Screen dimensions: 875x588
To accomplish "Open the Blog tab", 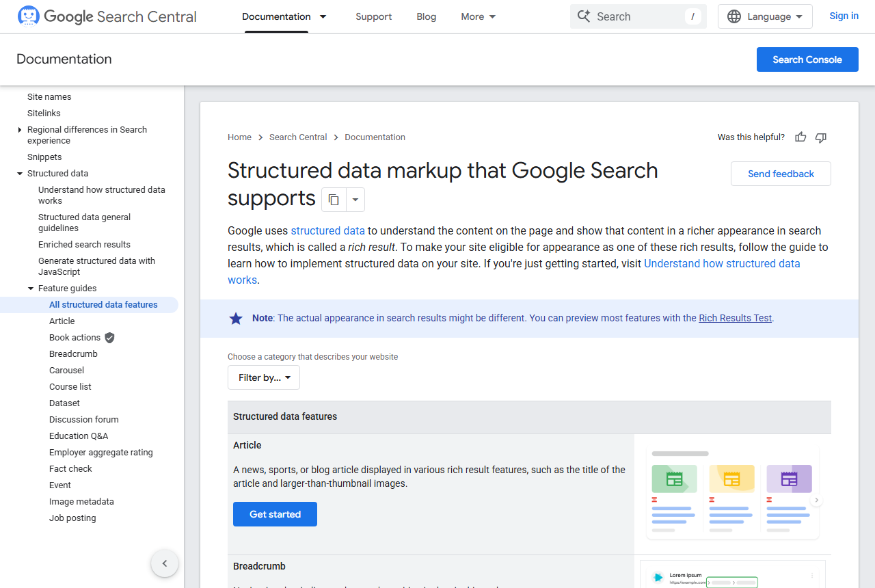I will [x=427, y=16].
